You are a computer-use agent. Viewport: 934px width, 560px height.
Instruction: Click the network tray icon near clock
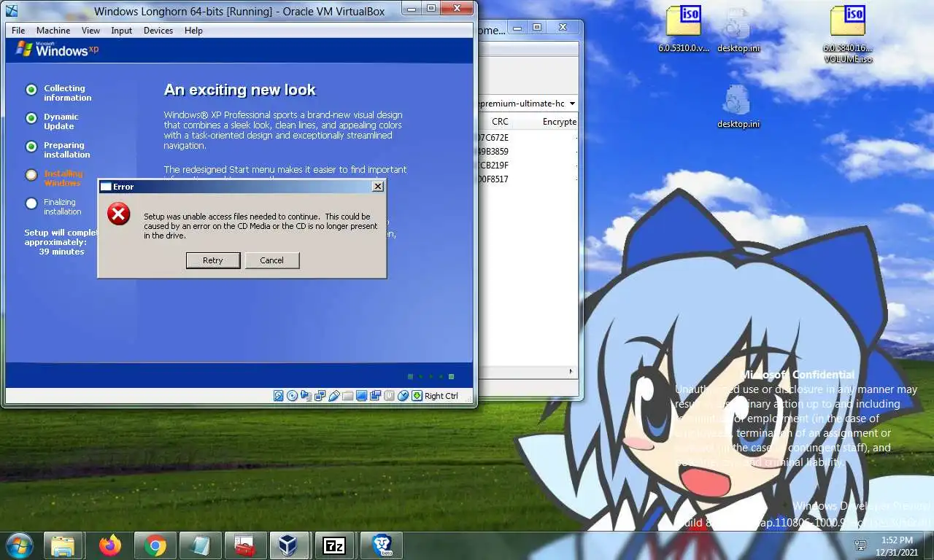tap(861, 545)
